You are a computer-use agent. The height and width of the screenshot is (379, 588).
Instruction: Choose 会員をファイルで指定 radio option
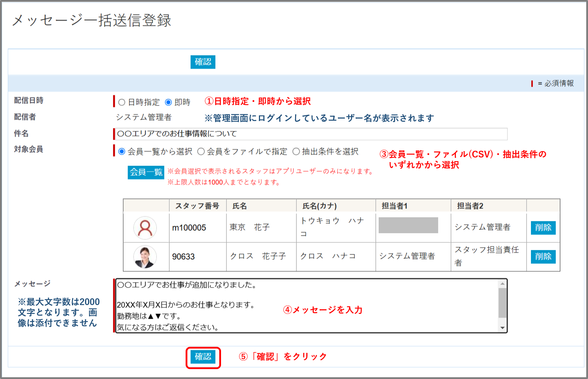coord(201,151)
